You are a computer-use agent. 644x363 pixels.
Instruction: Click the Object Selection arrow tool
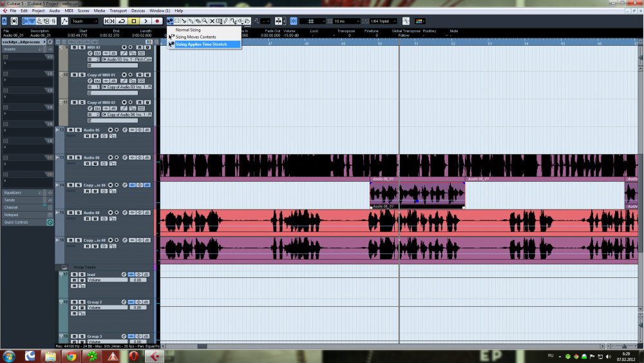169,21
